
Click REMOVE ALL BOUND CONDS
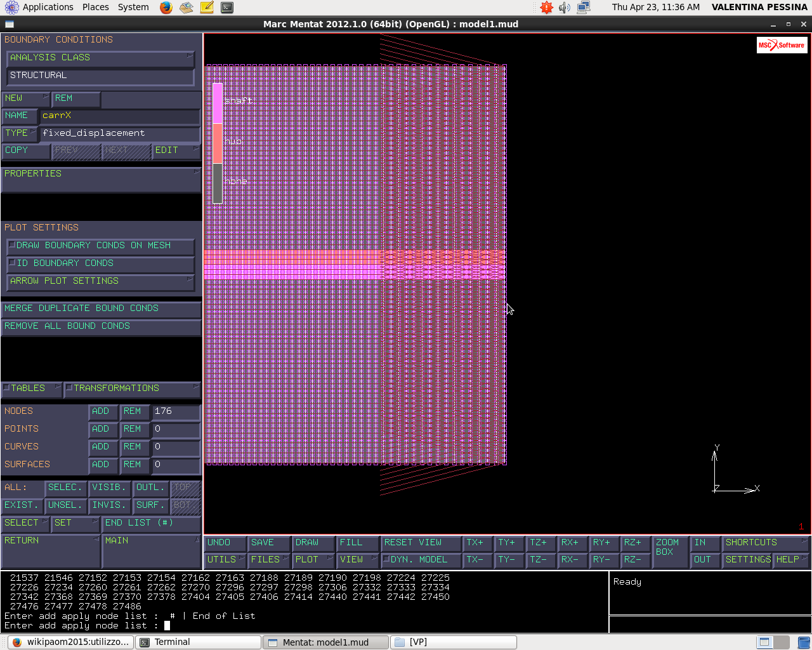[x=101, y=326]
